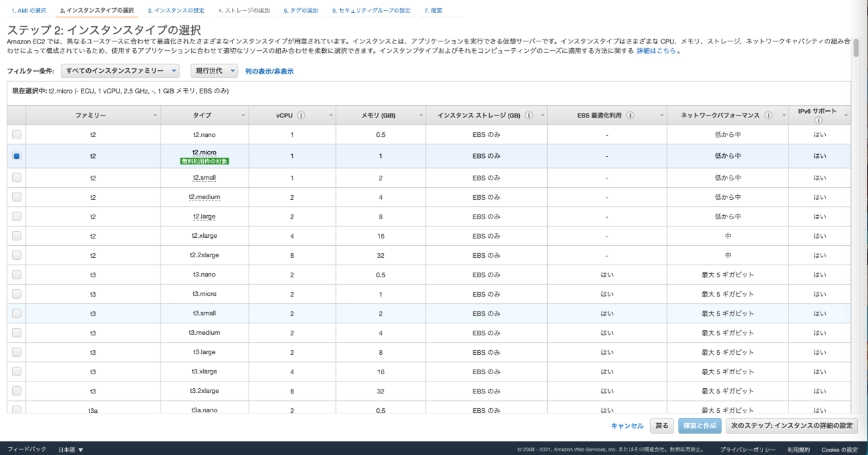
Task: Click the info icon beside vCPU header
Action: tap(301, 116)
